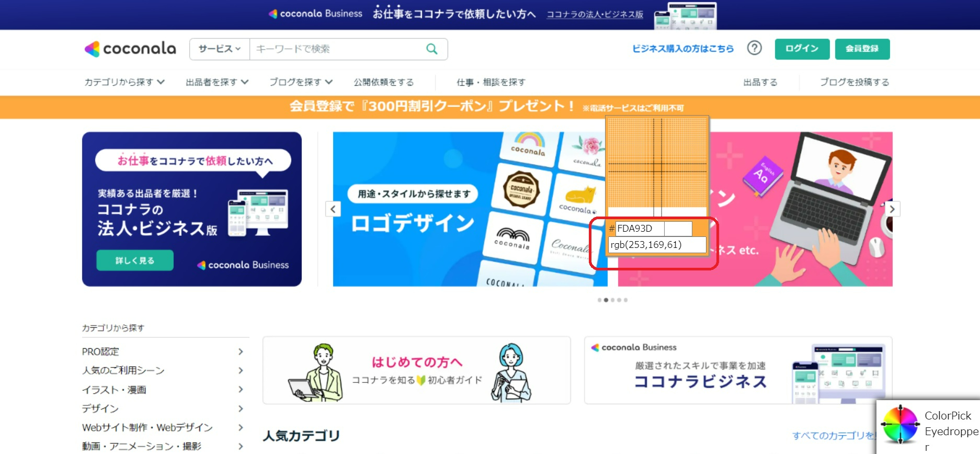
Task: Click the ColorPick Eyedropper color wheel icon
Action: coord(900,424)
